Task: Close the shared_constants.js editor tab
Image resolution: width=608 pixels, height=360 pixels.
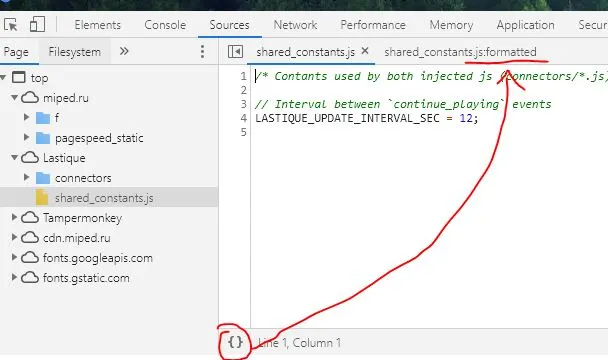Action: click(364, 51)
